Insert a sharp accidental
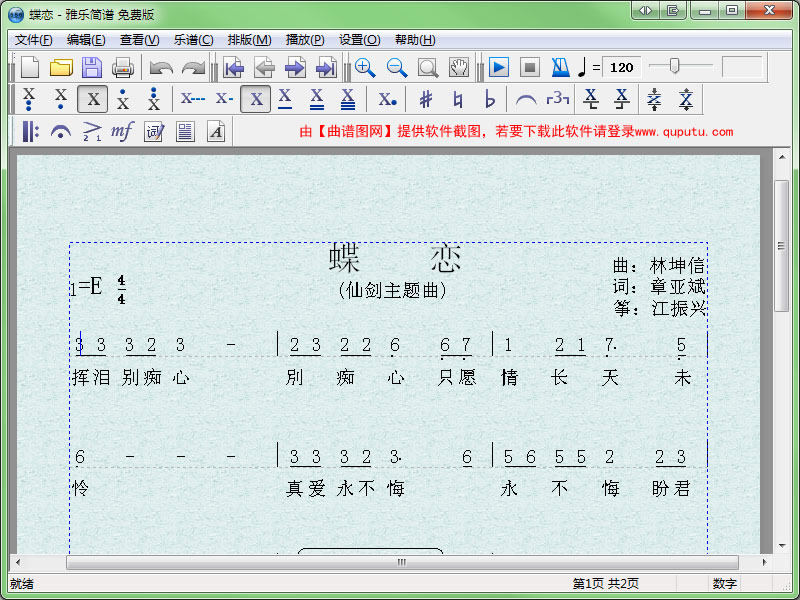This screenshot has width=800, height=600. (426, 99)
